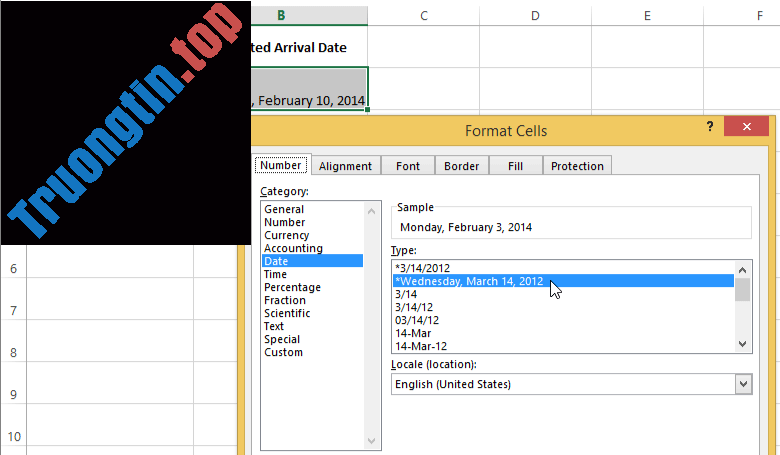
Task: Switch to the Alignment tab
Action: (x=345, y=166)
